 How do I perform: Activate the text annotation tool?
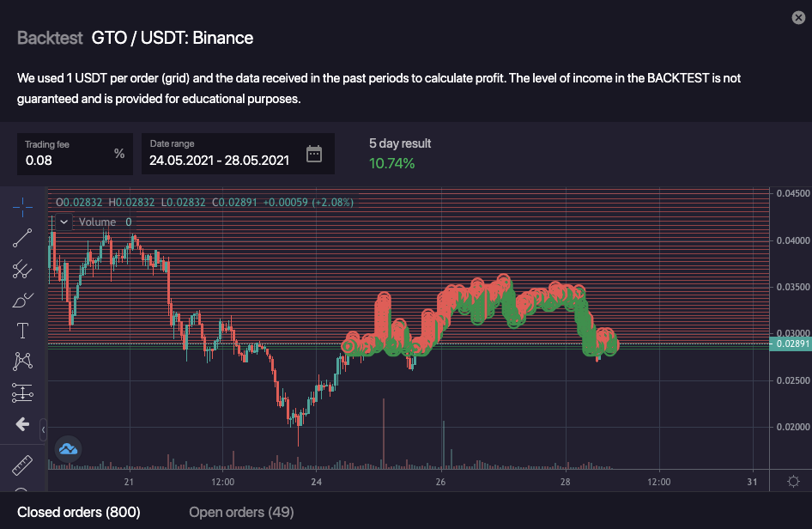(x=23, y=331)
